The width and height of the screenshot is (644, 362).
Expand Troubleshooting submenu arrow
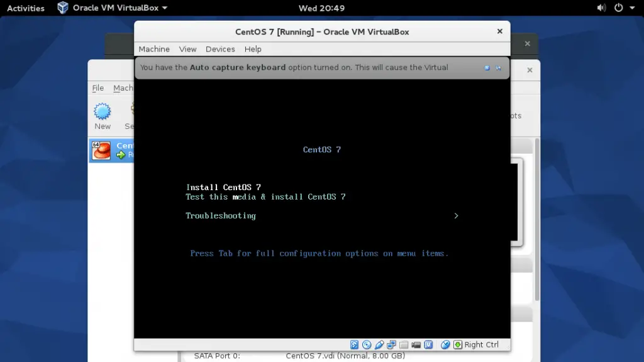click(x=456, y=215)
